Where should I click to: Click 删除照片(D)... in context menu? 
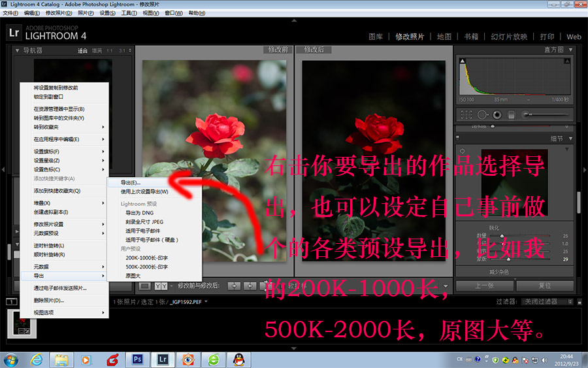point(64,301)
